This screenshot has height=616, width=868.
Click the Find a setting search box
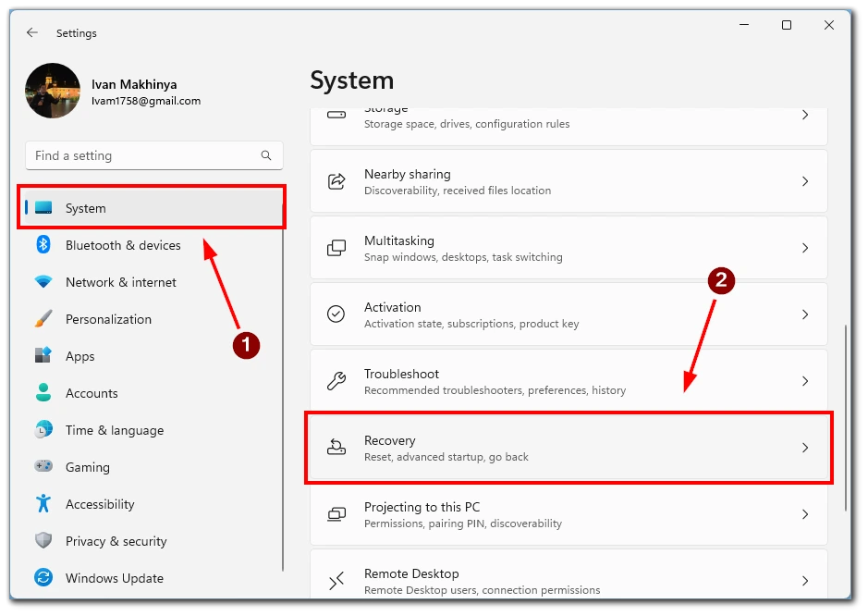153,155
